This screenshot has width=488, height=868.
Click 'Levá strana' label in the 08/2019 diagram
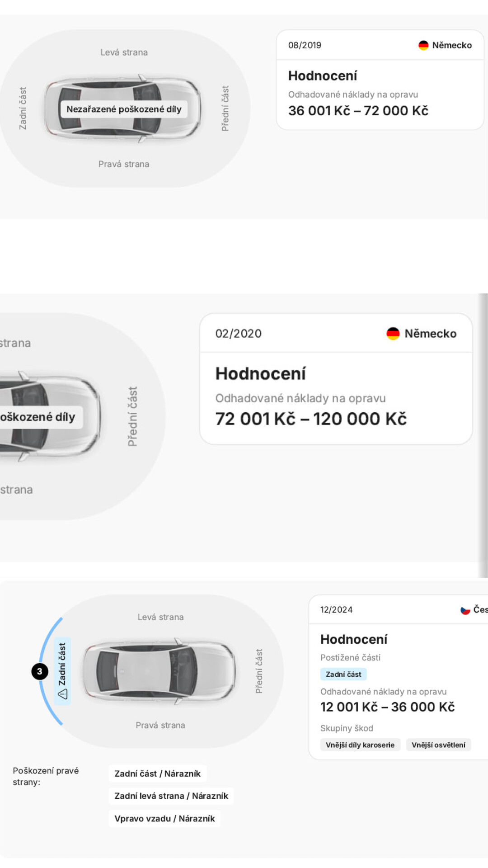(124, 52)
